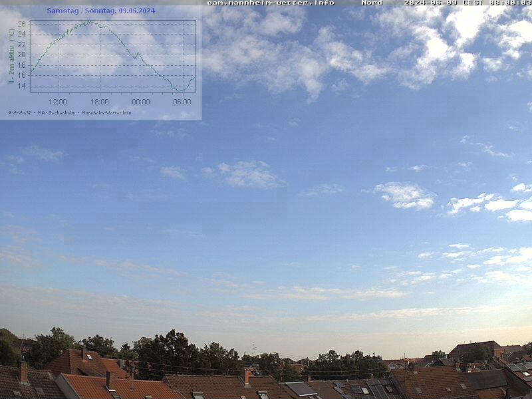Click the 06:00 tick on the time axis
Viewport: 532px width, 399px height.
(x=182, y=102)
